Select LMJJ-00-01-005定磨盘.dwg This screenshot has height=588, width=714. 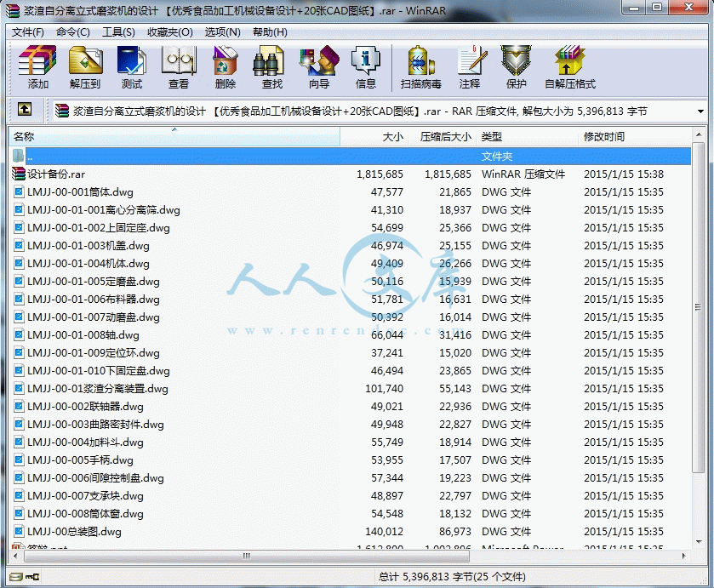point(94,282)
